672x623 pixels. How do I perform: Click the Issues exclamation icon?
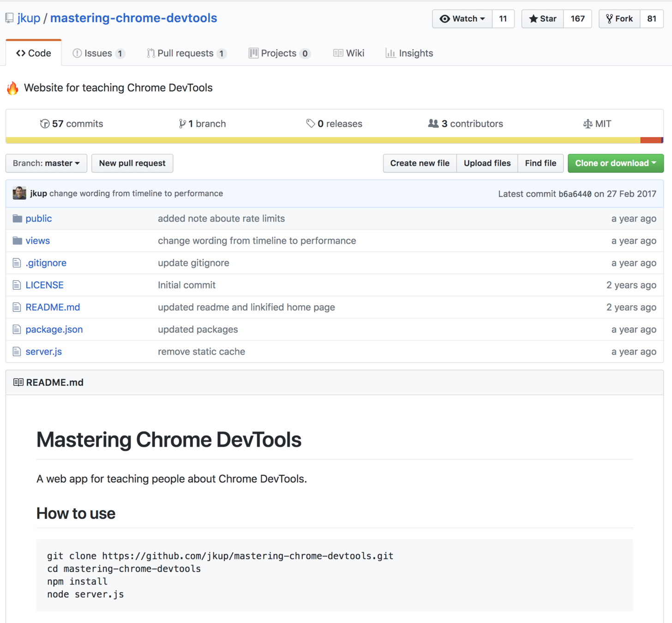[x=77, y=53]
